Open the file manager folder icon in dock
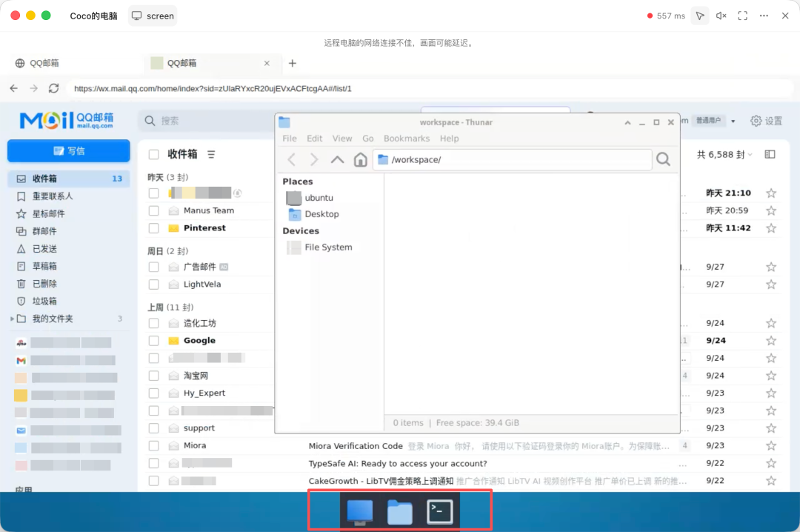 [x=399, y=511]
